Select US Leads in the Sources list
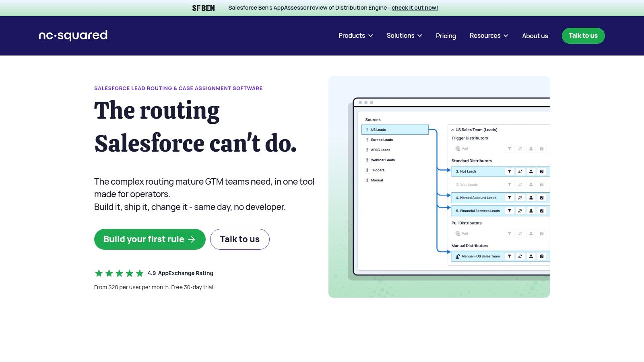644x362 pixels. tap(395, 130)
